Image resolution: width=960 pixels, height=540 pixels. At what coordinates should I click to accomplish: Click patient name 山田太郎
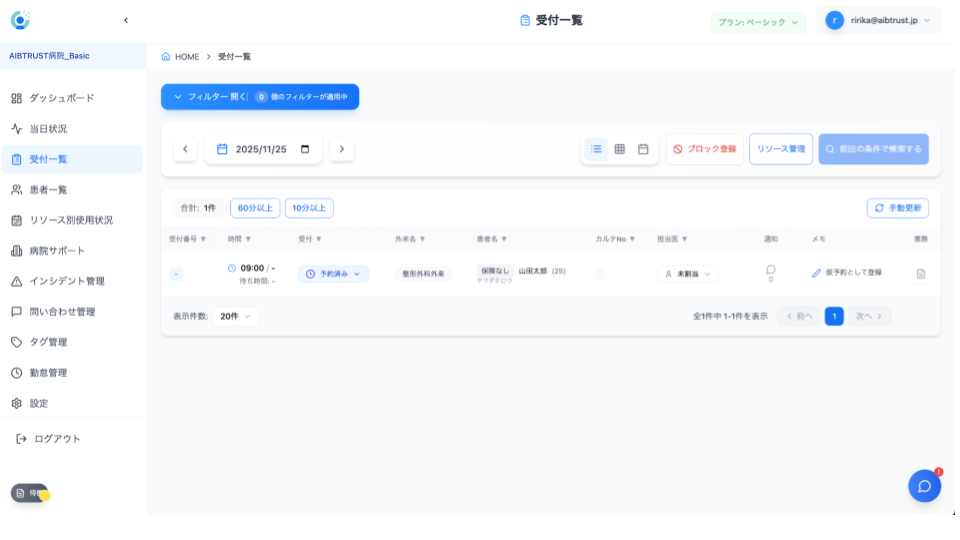[x=533, y=271]
